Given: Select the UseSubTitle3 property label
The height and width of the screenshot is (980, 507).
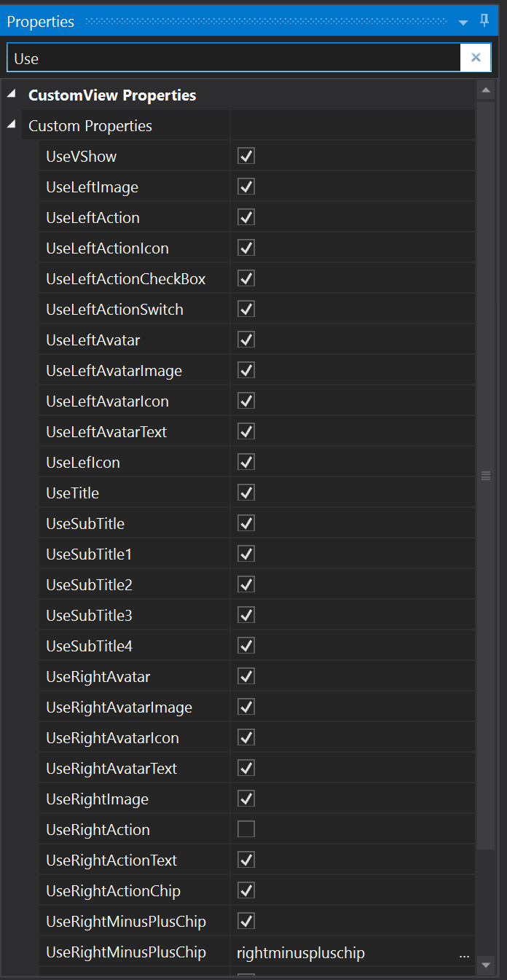Looking at the screenshot, I should point(89,616).
